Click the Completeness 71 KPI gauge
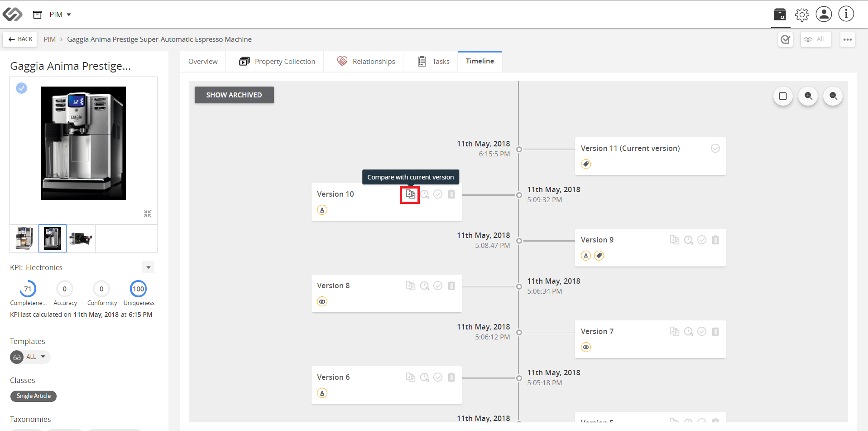Image resolution: width=868 pixels, height=431 pixels. coord(28,289)
